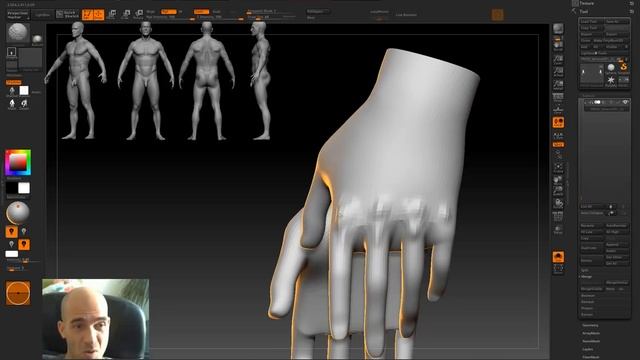Toggle the eye icon on the subtool row
The height and width of the screenshot is (360, 640).
(x=625, y=102)
